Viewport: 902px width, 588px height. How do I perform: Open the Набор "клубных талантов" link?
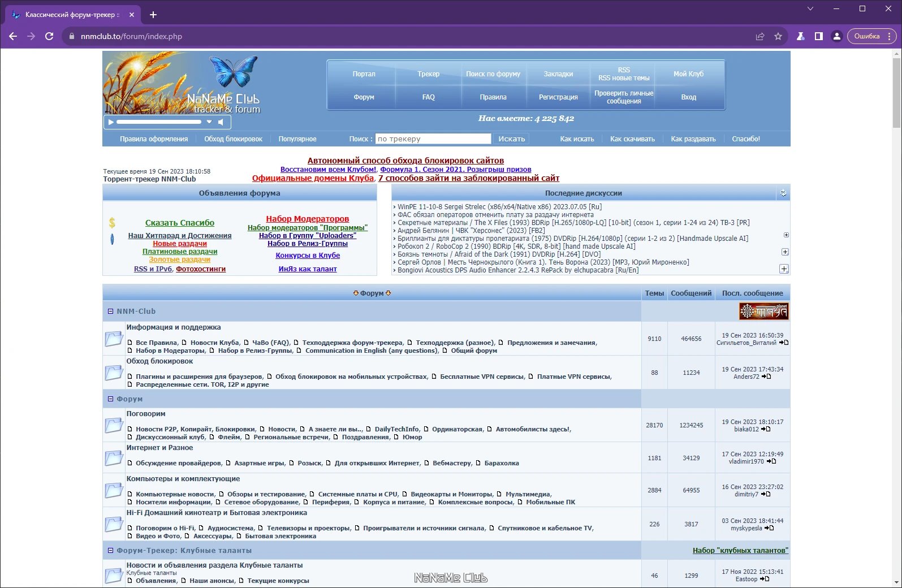coord(740,550)
